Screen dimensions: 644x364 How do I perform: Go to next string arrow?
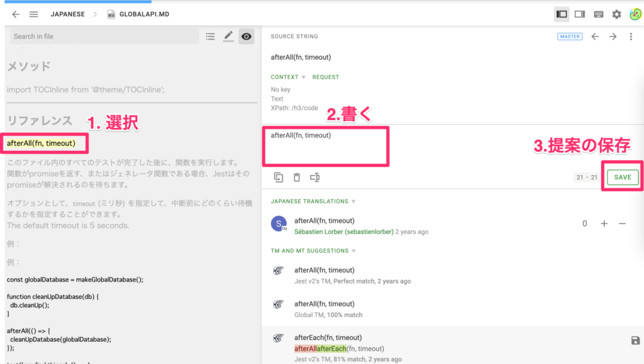[x=612, y=37]
